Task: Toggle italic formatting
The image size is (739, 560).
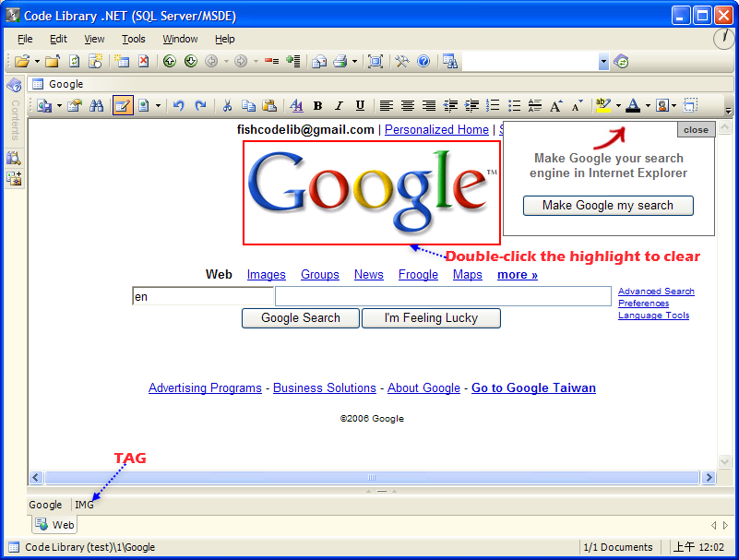Action: [339, 105]
